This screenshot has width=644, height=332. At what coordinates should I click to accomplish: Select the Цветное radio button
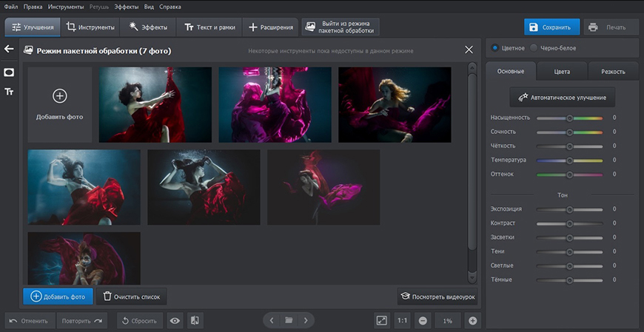tap(495, 48)
